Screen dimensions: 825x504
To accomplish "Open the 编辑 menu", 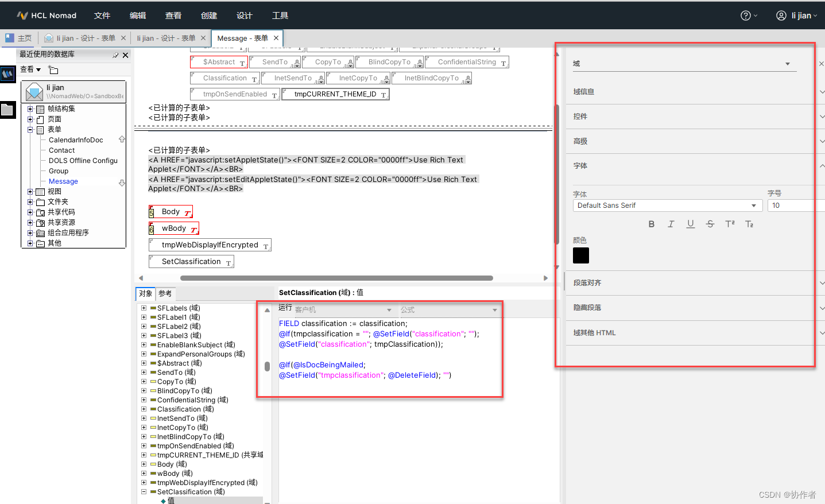I will click(138, 15).
